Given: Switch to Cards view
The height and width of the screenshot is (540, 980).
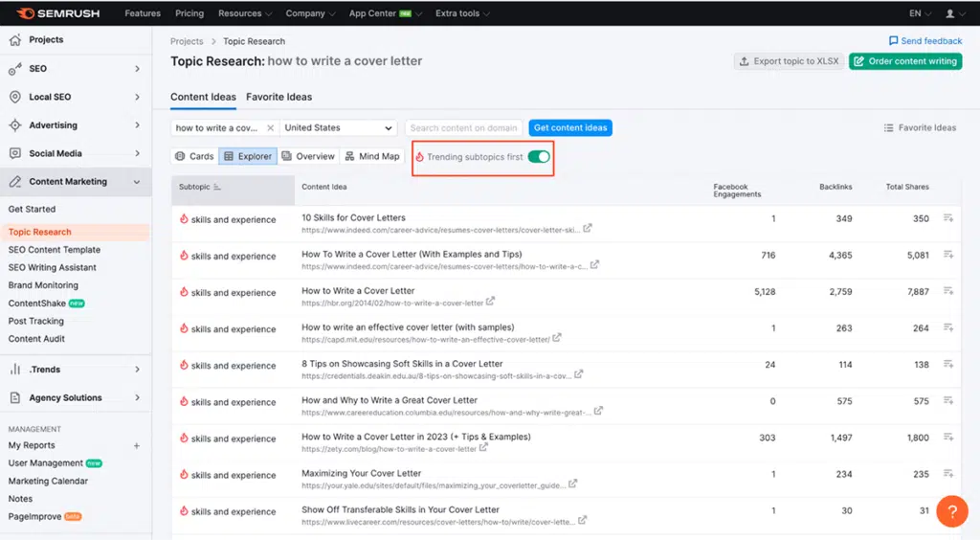Looking at the screenshot, I should 195,156.
